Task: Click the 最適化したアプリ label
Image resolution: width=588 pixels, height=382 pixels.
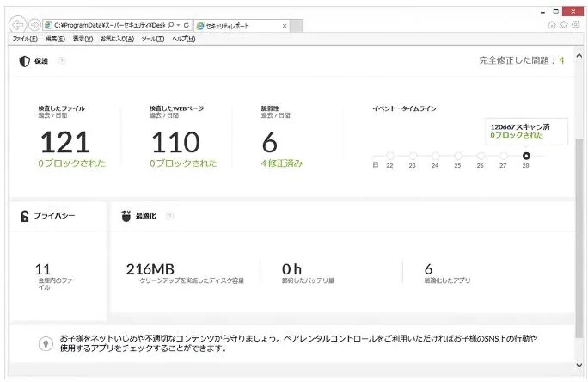Action: (x=447, y=280)
